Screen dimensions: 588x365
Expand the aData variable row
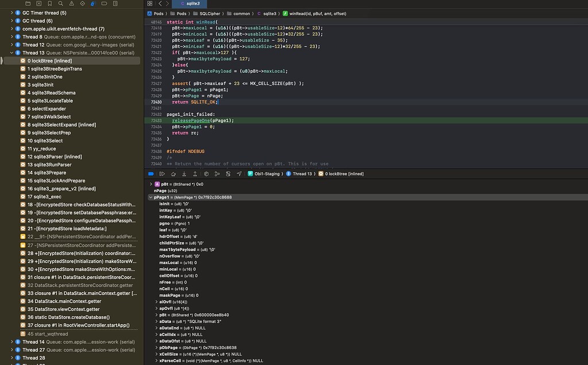(157, 322)
